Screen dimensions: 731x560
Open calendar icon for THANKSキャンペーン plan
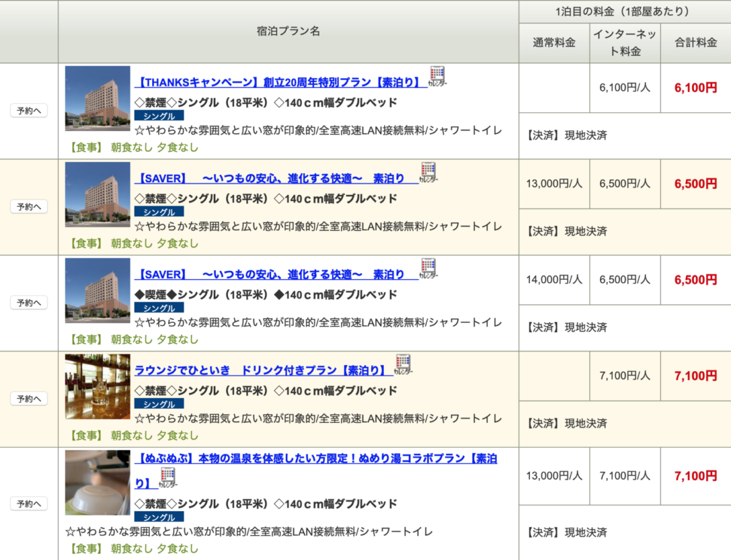click(438, 77)
